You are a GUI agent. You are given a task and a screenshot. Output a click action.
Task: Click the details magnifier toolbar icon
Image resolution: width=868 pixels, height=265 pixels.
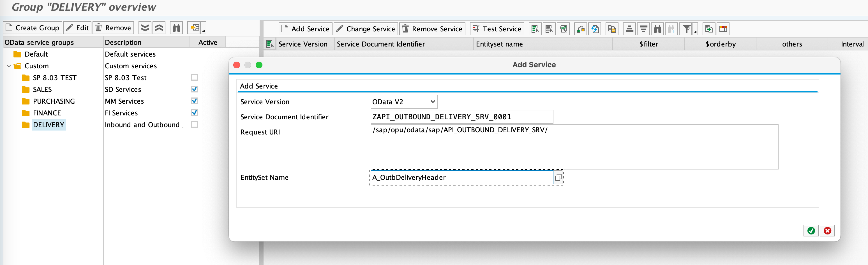point(564,29)
